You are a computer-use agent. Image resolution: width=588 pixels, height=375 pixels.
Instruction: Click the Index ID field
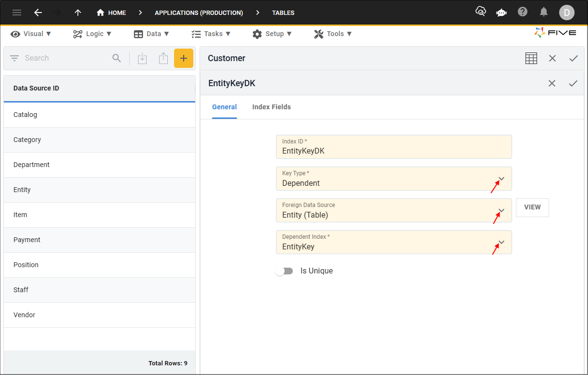[394, 147]
